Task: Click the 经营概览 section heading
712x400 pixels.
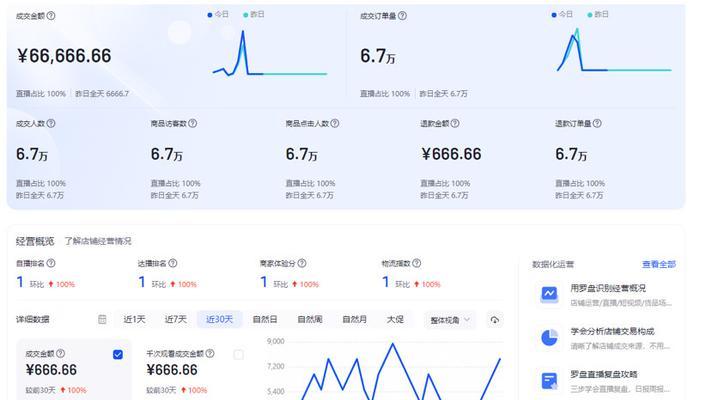Action: click(x=35, y=241)
